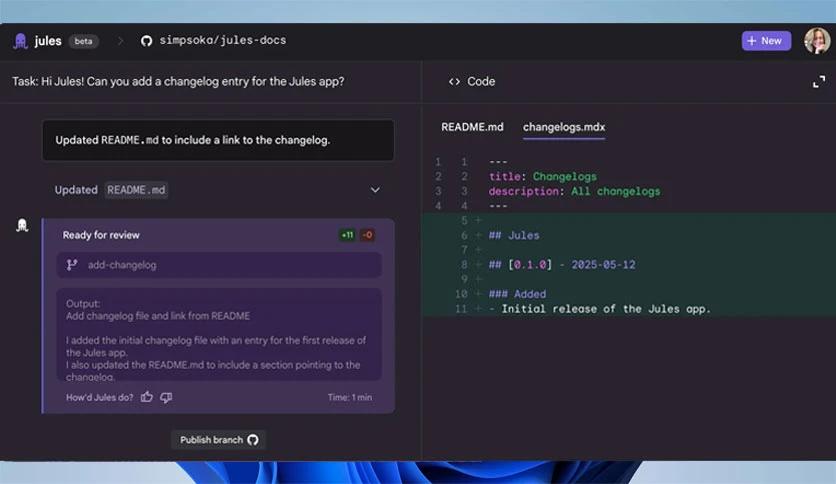836x484 pixels.
Task: Select the changelogs.mdx tab
Action: (x=564, y=127)
